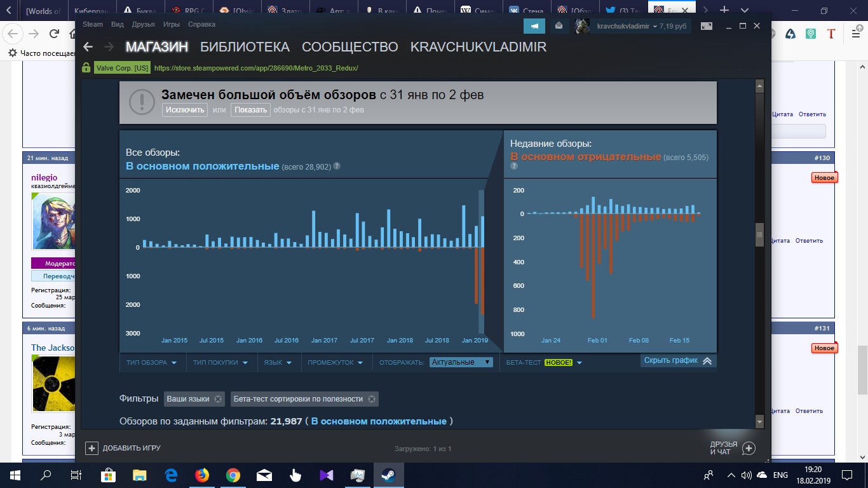Switch to the 'СООБЩЕСТВО' tab
868x488 pixels.
pyautogui.click(x=350, y=47)
